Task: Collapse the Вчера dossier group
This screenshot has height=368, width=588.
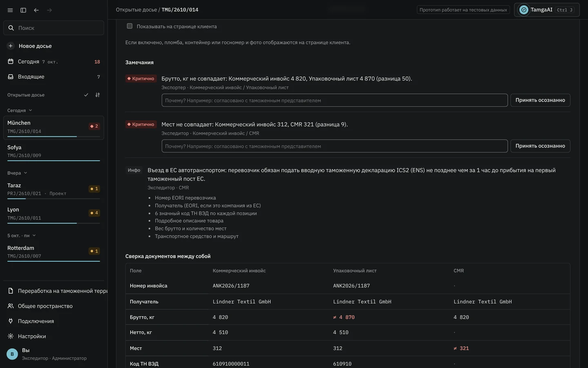Action: point(17,173)
